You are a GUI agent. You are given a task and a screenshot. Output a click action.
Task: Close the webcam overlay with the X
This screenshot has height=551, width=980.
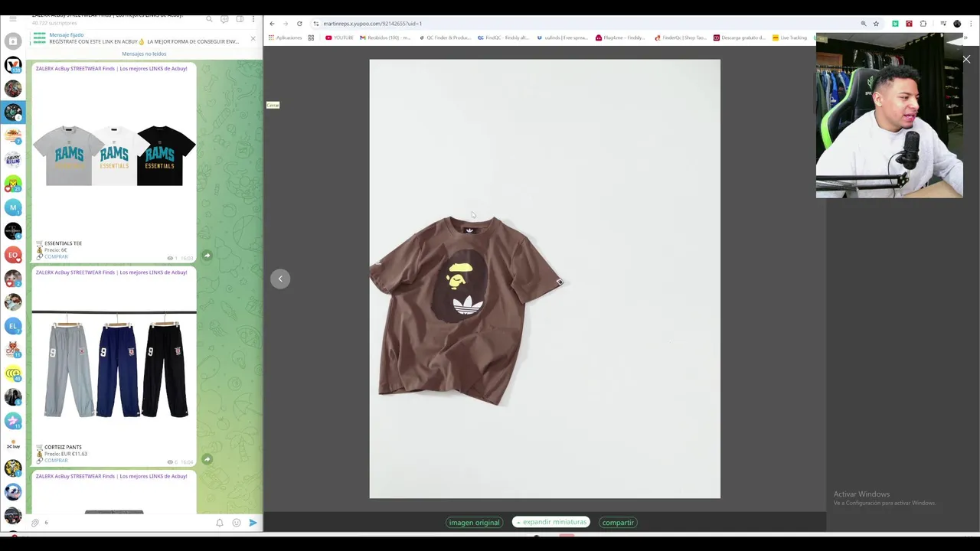tap(966, 59)
